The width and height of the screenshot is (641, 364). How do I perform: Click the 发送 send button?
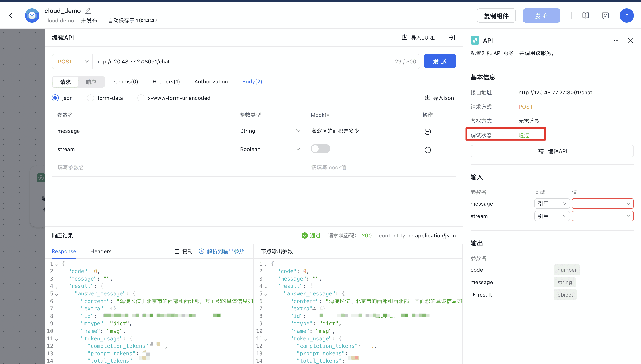pos(440,61)
